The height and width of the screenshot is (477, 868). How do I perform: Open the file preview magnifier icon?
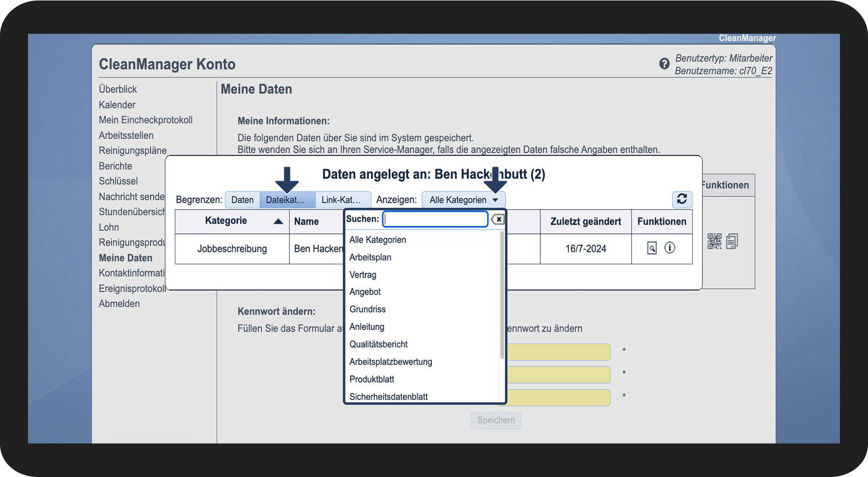[x=651, y=248]
